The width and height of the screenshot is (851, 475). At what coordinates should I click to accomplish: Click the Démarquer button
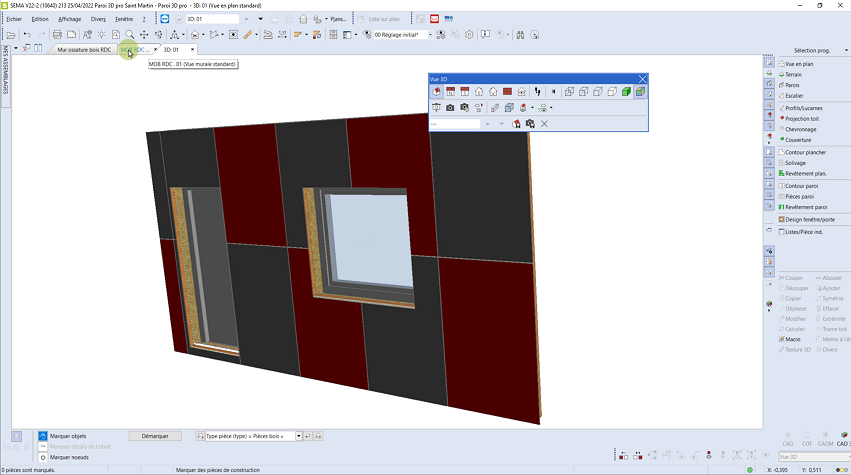pyautogui.click(x=155, y=436)
